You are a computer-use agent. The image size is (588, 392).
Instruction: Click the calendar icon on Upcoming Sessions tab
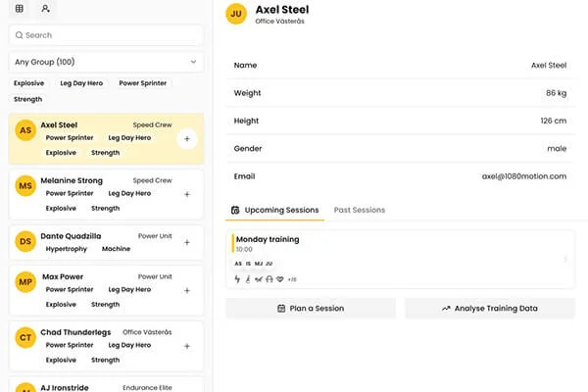coord(235,210)
